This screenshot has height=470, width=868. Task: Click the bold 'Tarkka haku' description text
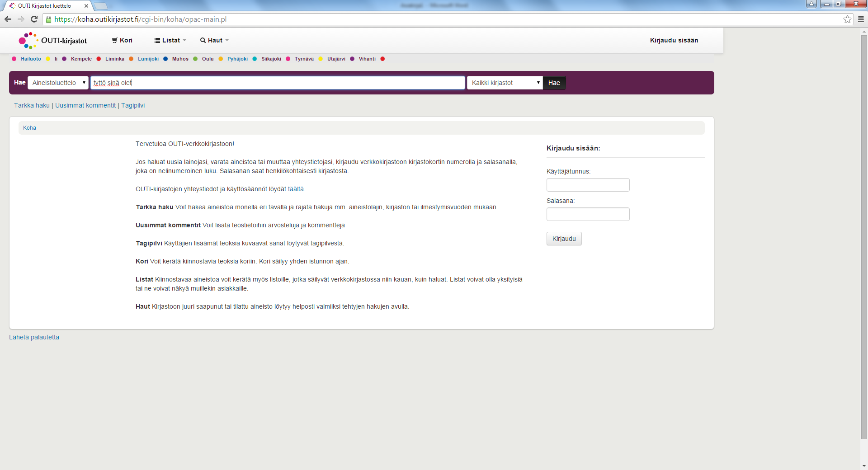155,207
